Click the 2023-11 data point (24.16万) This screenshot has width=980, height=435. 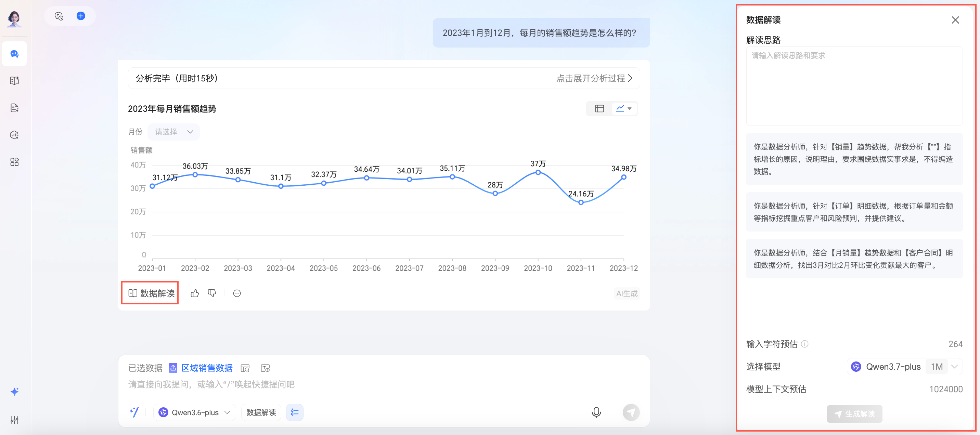[581, 203]
